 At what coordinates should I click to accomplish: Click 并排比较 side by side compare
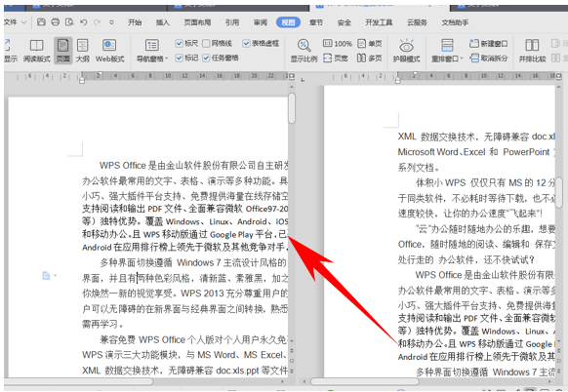tap(532, 51)
